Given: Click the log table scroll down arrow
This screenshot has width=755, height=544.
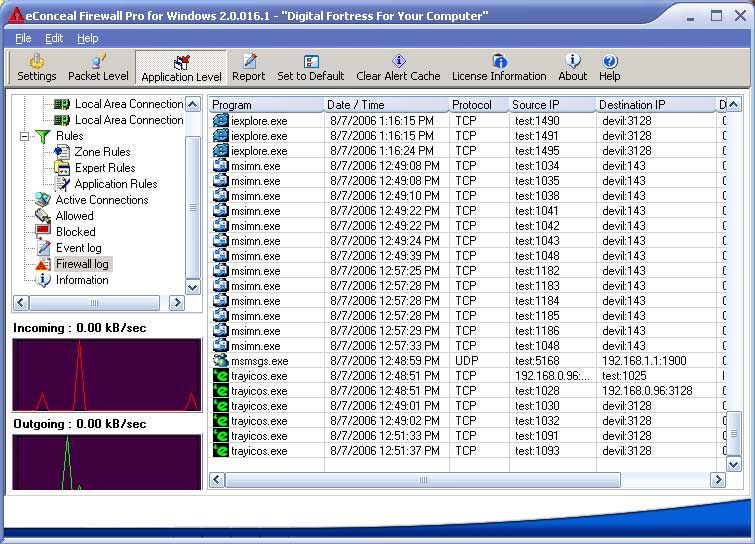Looking at the screenshot, I should pyautogui.click(x=733, y=465).
